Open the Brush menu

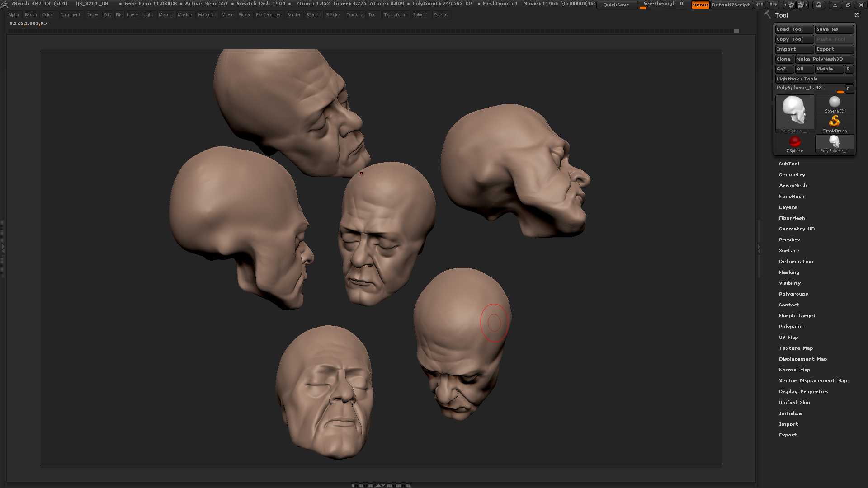pos(31,15)
